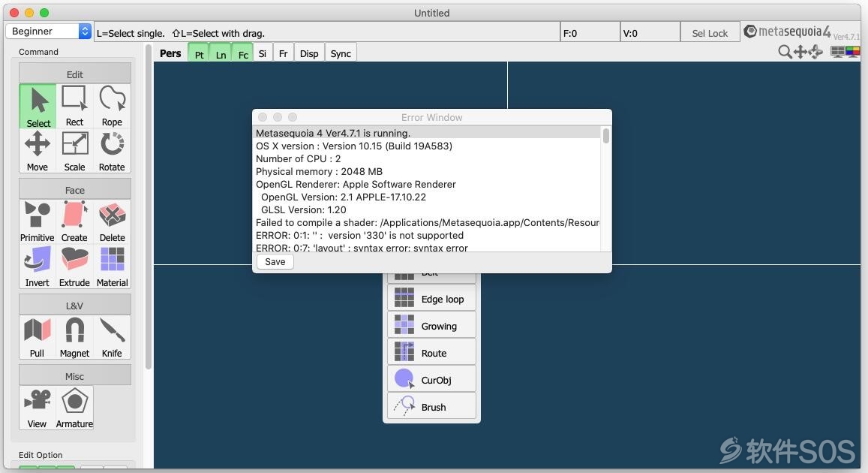This screenshot has width=868, height=473.
Task: Collapse the Face command section
Action: pos(75,190)
